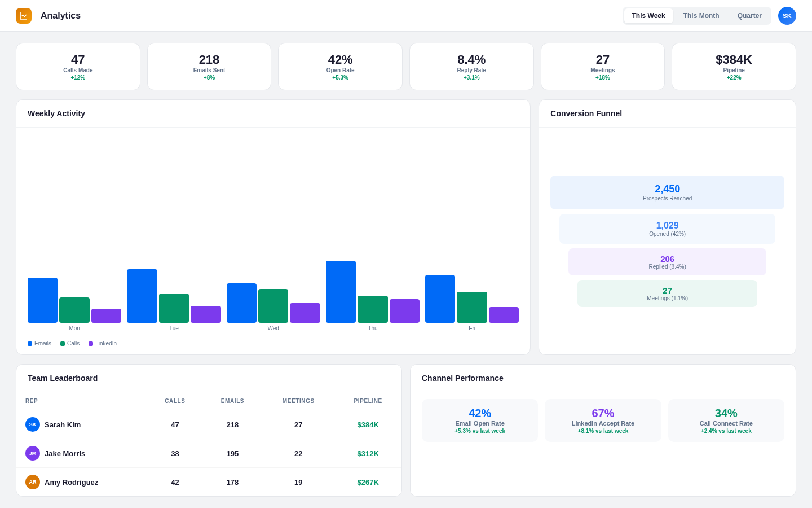Screen dimensions: 812x508
Task: Open the Call Connect Rate 34% card
Action: 726,421
